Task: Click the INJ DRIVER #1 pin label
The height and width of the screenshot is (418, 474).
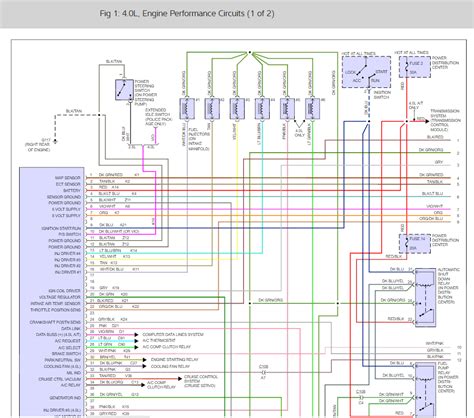Action: (x=68, y=272)
